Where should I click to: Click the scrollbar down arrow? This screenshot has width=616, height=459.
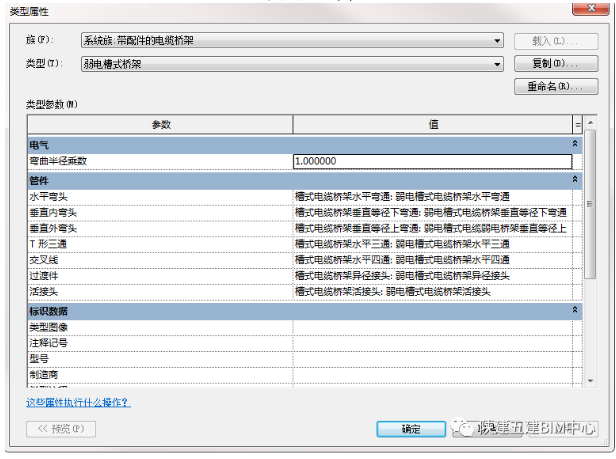590,380
